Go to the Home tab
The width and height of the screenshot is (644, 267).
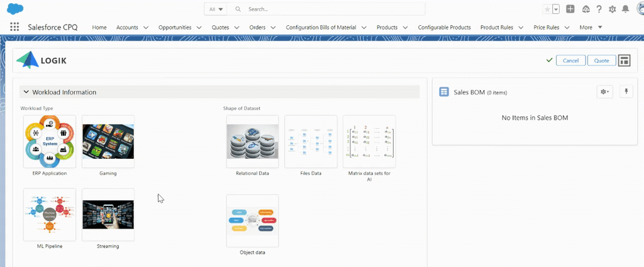coord(99,28)
